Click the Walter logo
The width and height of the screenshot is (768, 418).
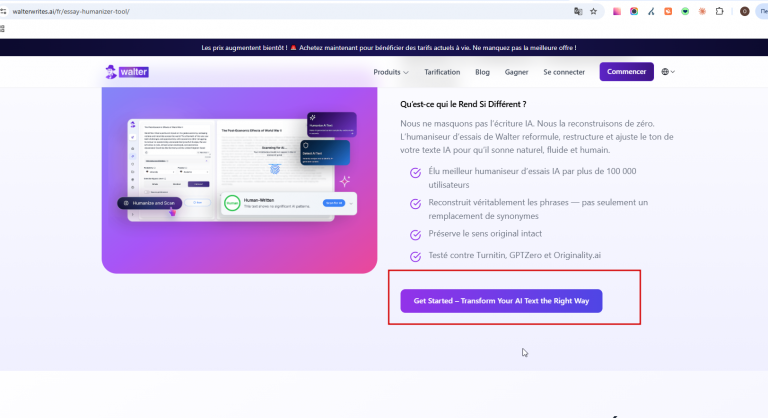(127, 72)
